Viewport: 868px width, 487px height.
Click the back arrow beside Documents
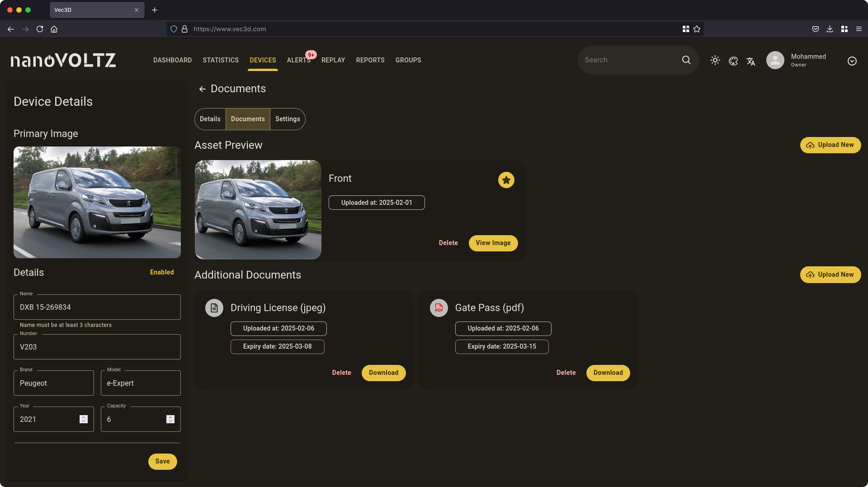(202, 89)
